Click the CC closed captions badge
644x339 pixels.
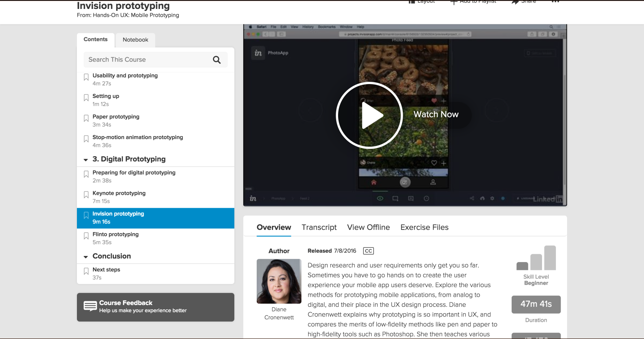[x=368, y=251]
